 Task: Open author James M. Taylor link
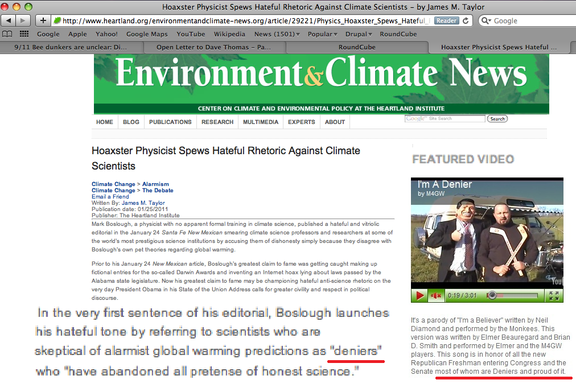click(x=143, y=203)
